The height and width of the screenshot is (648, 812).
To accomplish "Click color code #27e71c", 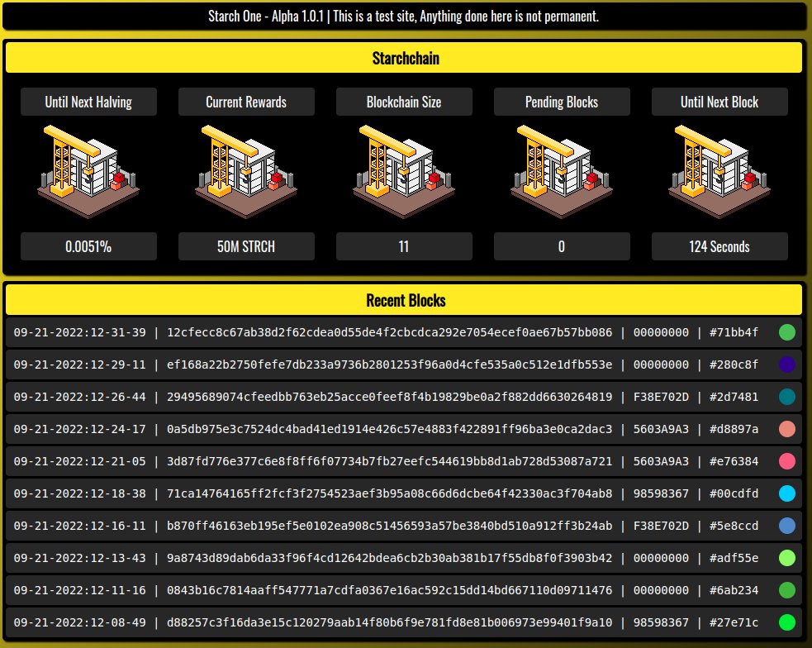I will tap(734, 622).
